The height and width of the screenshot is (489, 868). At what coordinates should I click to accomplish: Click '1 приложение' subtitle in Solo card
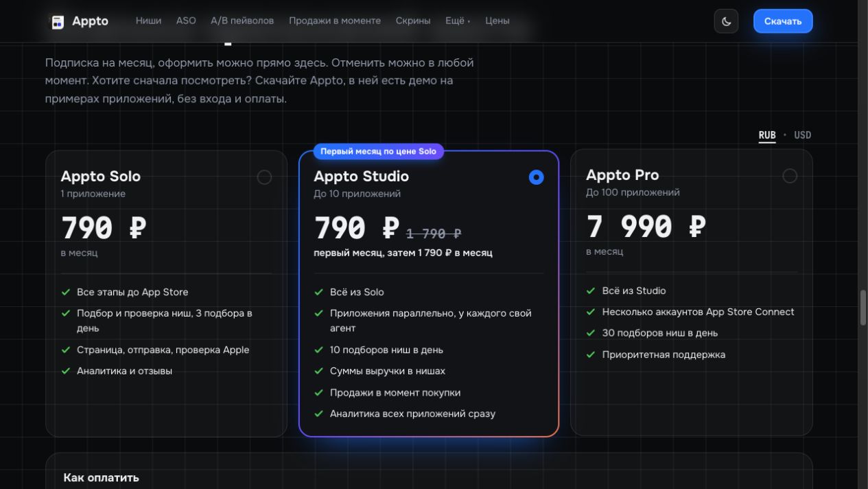(x=93, y=194)
